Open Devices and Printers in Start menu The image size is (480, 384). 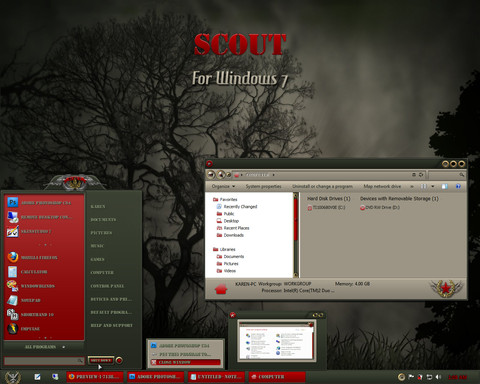pos(111,299)
